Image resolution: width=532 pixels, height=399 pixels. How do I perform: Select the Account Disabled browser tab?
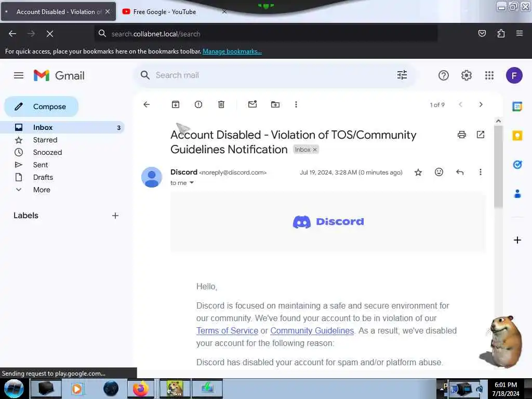(x=59, y=12)
